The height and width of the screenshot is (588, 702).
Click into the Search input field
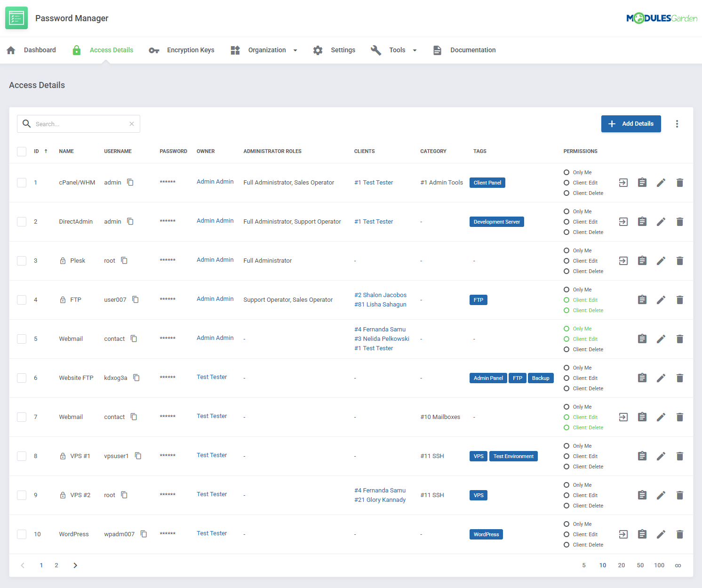coord(80,124)
